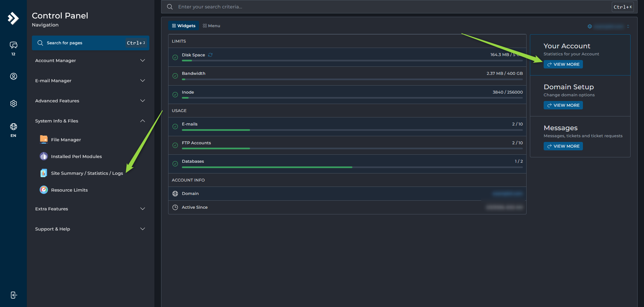Click the Your Account heading
The width and height of the screenshot is (644, 307).
[x=567, y=46]
